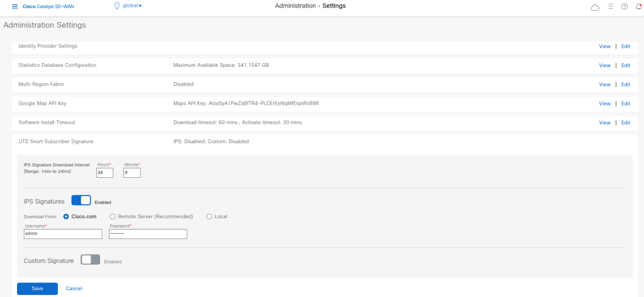
Task: Select Remote Server (Recommended) radio option
Action: 113,216
